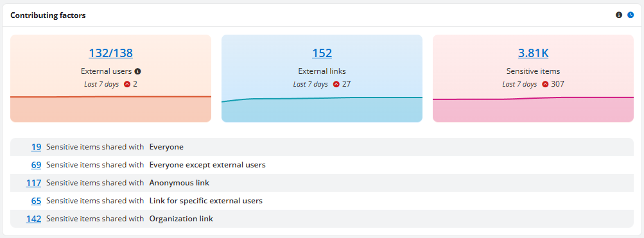This screenshot has height=238, width=644.
Task: Click Everyone except external users label
Action: coord(207,165)
